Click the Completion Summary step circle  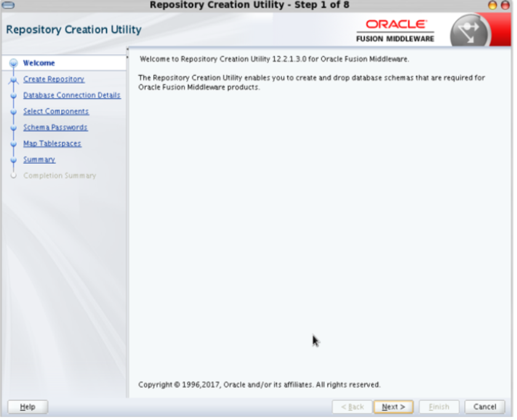click(14, 176)
